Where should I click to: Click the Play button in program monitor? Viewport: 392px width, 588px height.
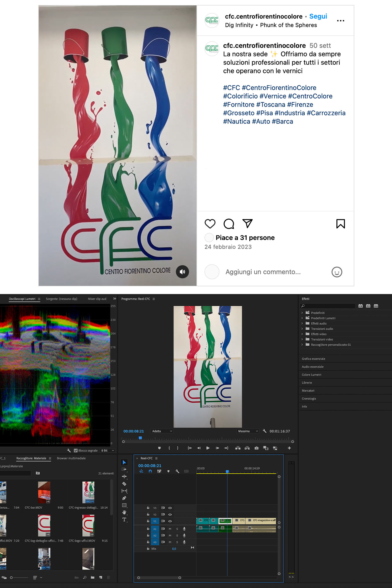(208, 448)
